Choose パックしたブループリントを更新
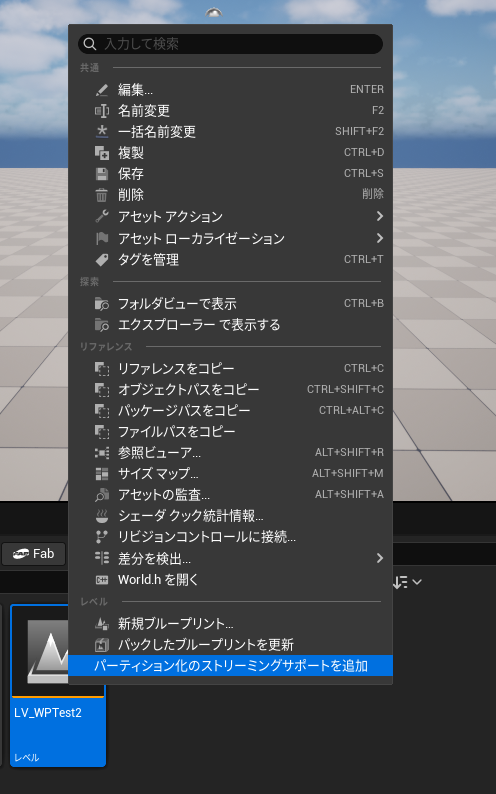The image size is (496, 794). click(x=230, y=645)
